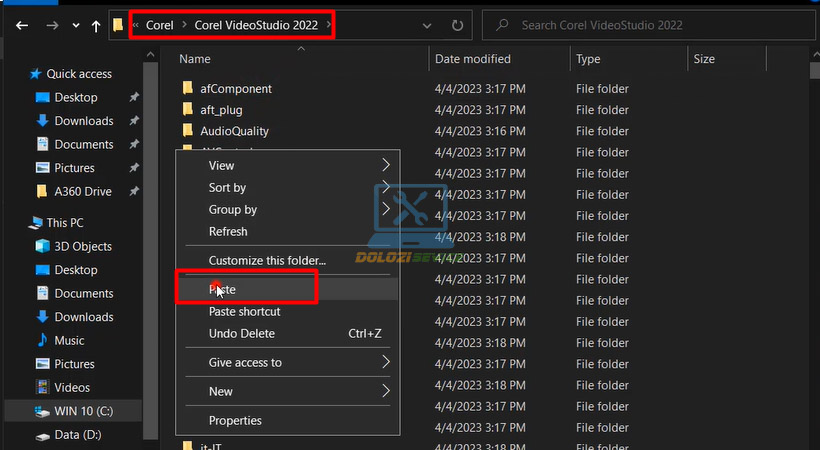Open the Give access to submenu
The width and height of the screenshot is (820, 450).
click(288, 362)
